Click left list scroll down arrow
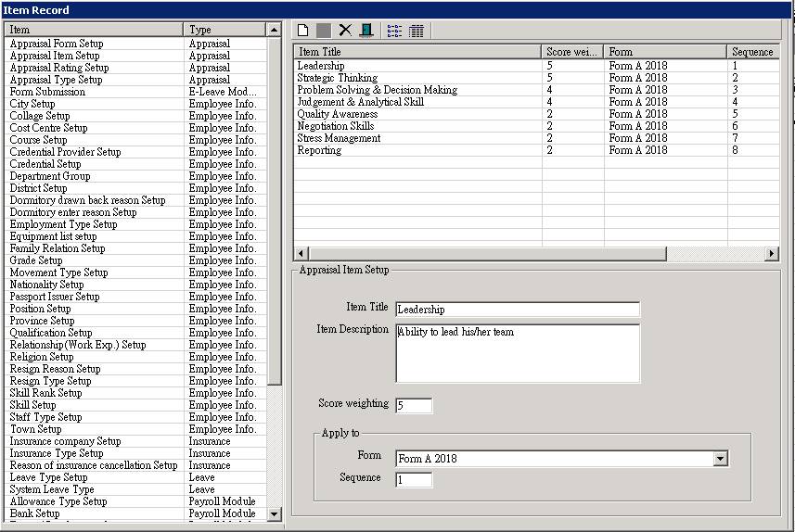This screenshot has height=532, width=795. click(274, 514)
